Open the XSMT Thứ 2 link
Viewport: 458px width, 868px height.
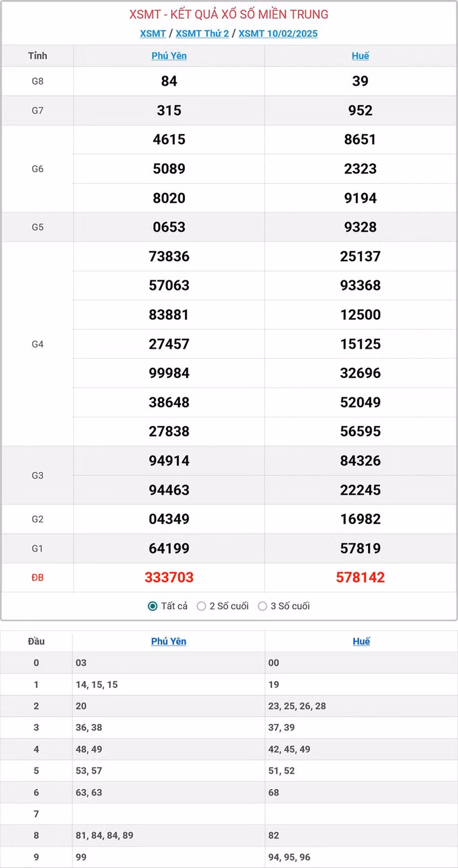202,33
